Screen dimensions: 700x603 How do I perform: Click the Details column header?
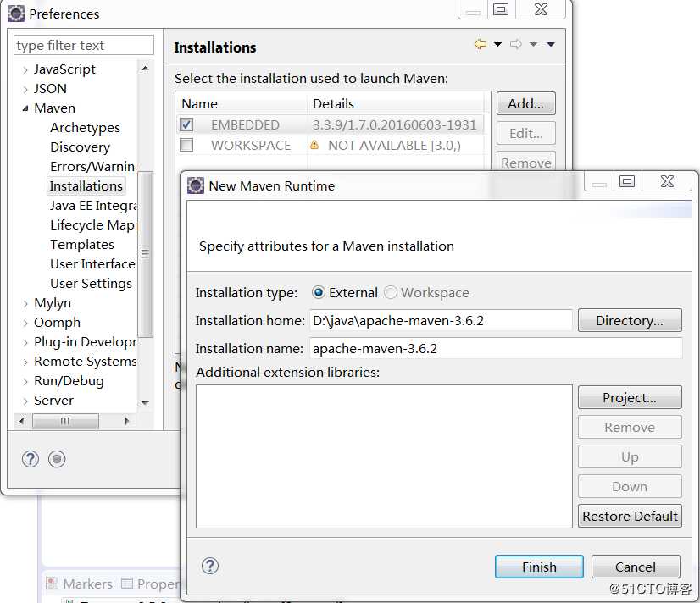(396, 104)
